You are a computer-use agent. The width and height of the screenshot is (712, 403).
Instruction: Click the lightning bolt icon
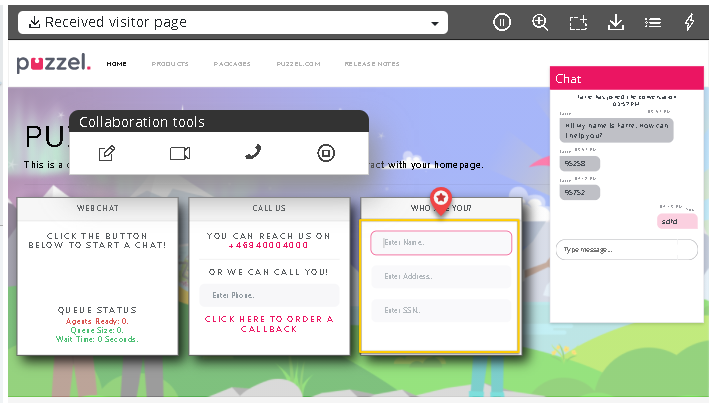coord(689,22)
